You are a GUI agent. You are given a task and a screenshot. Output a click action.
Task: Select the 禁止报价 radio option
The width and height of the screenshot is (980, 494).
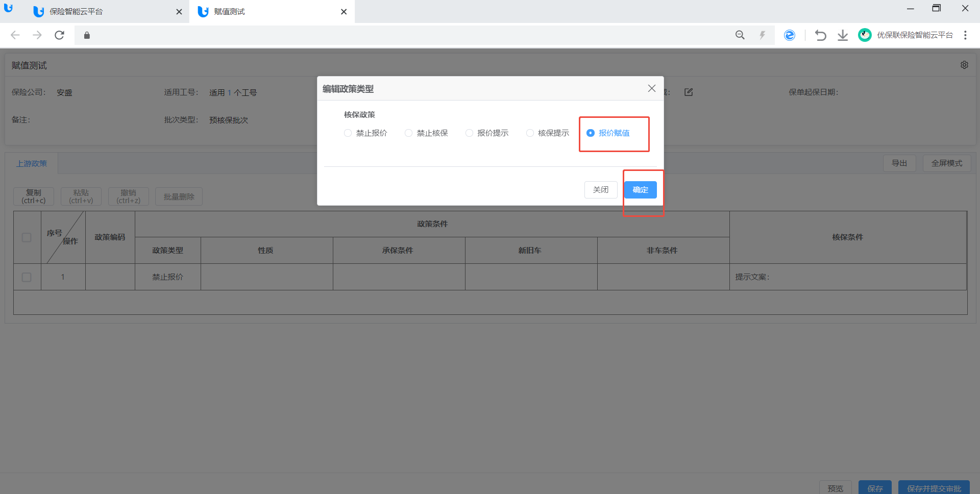[x=365, y=133]
